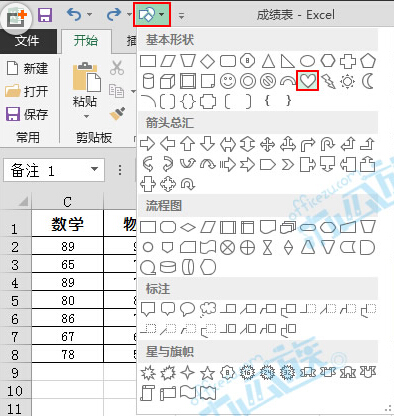Click the Format Painter brush icon
Viewport: 394px width, 416px height.
tap(117, 114)
